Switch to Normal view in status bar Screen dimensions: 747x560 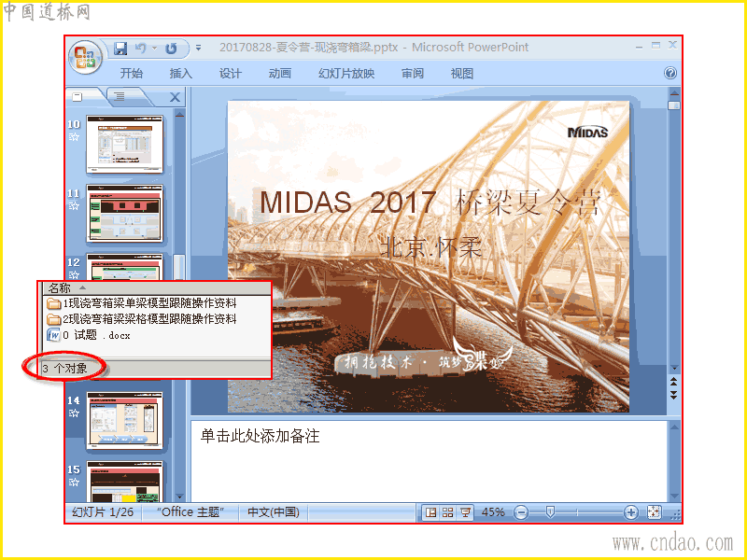coord(430,512)
